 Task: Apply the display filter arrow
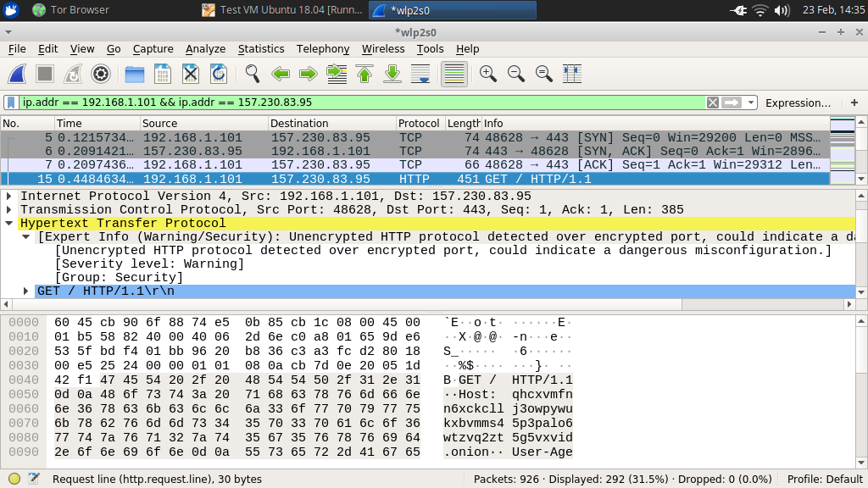coord(732,103)
